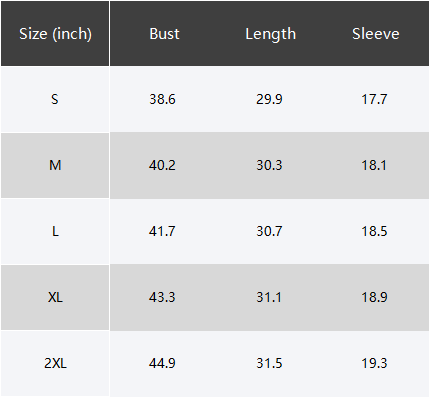Select the M size row label
The width and height of the screenshot is (429, 397).
pos(55,165)
